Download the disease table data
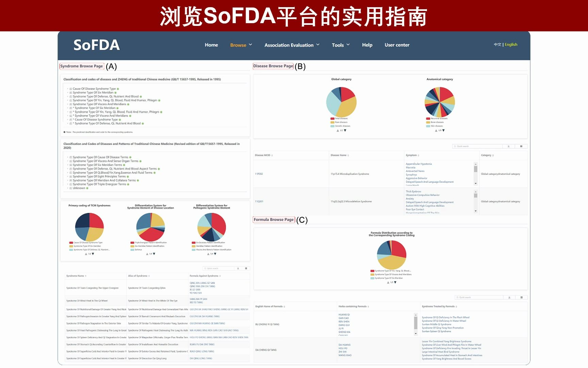The height and width of the screenshot is (368, 588). click(508, 146)
